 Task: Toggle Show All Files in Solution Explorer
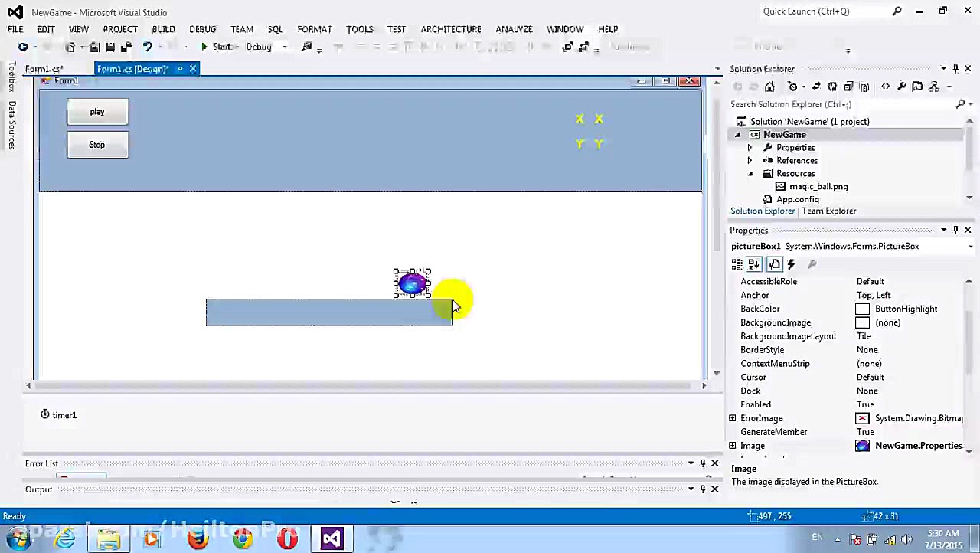864,87
